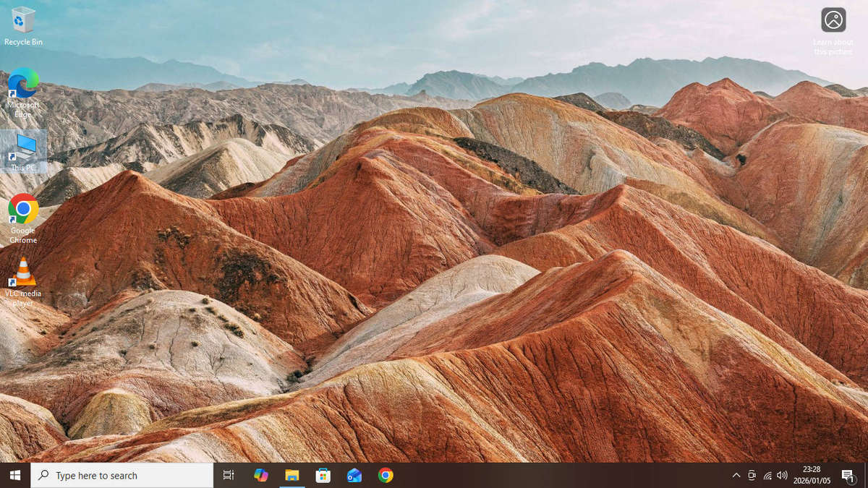Open File Explorer from the taskbar
This screenshot has height=488, width=868.
coord(292,475)
